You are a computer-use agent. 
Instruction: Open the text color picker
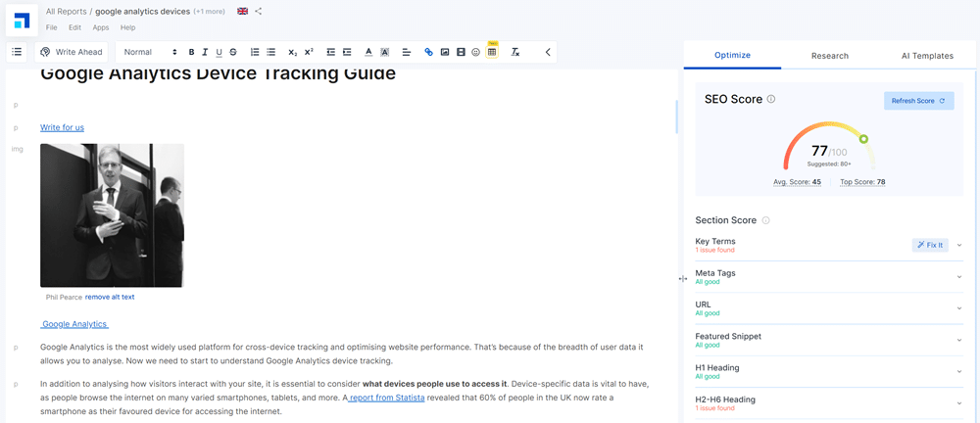tap(368, 52)
